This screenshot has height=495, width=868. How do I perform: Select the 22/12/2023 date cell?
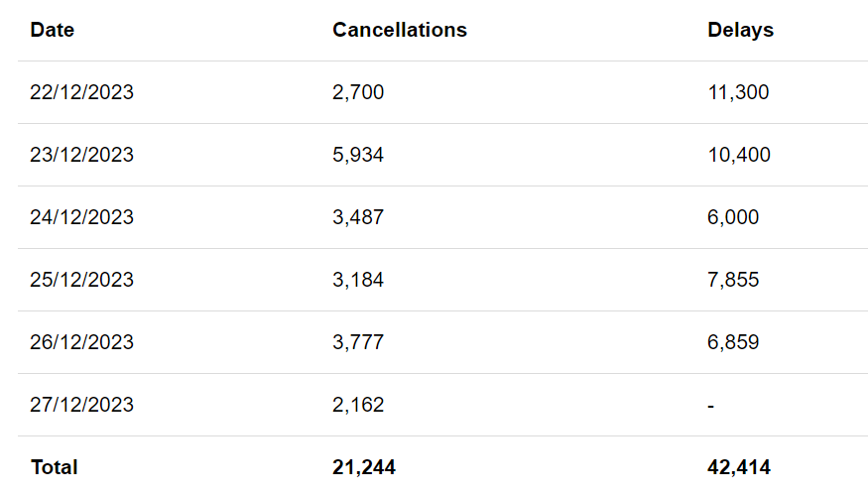[82, 92]
